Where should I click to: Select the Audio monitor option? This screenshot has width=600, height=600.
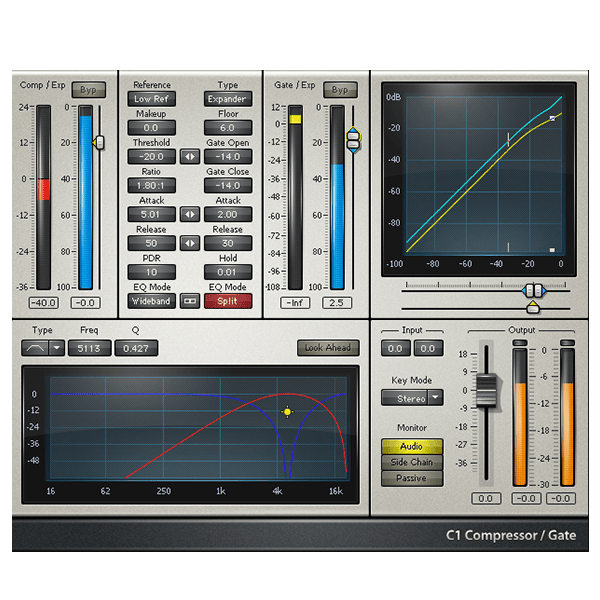point(412,447)
